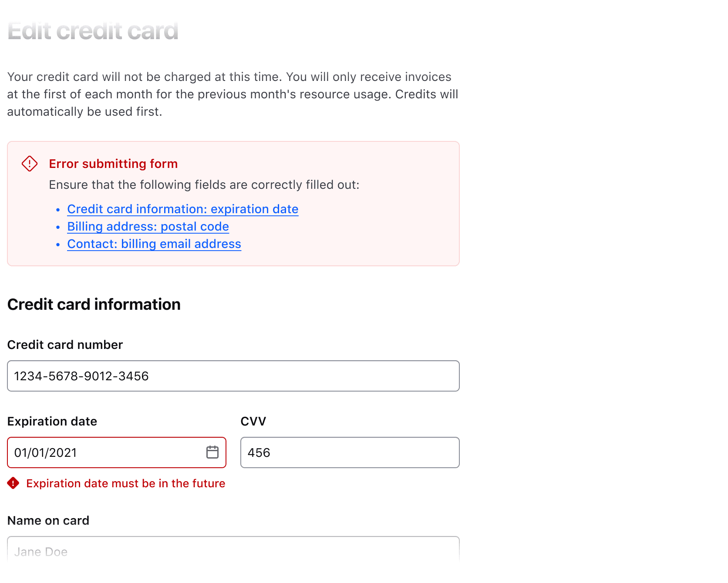Select the CVV field containing 456
728x583 pixels.
pos(350,452)
